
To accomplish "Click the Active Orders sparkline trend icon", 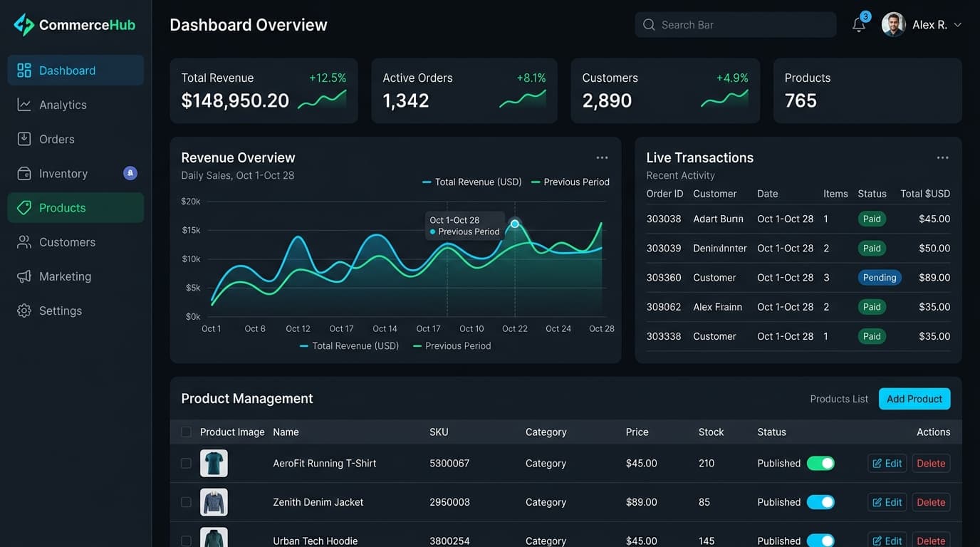I will tap(523, 99).
